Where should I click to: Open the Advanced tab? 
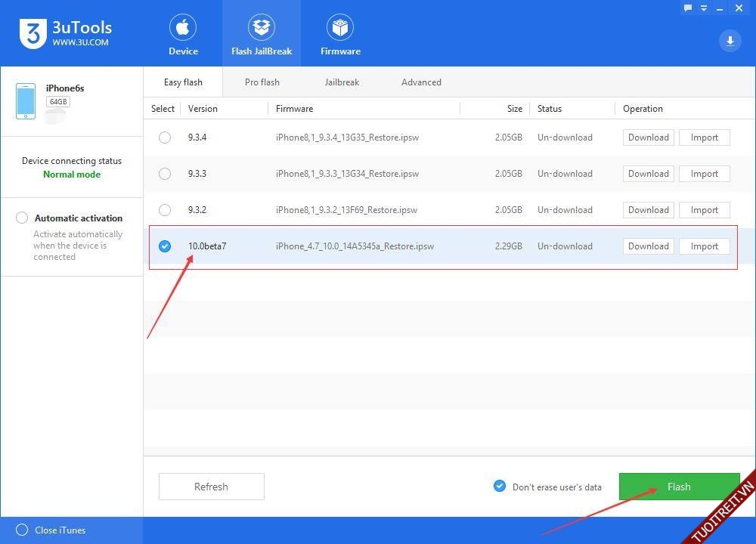coord(421,82)
